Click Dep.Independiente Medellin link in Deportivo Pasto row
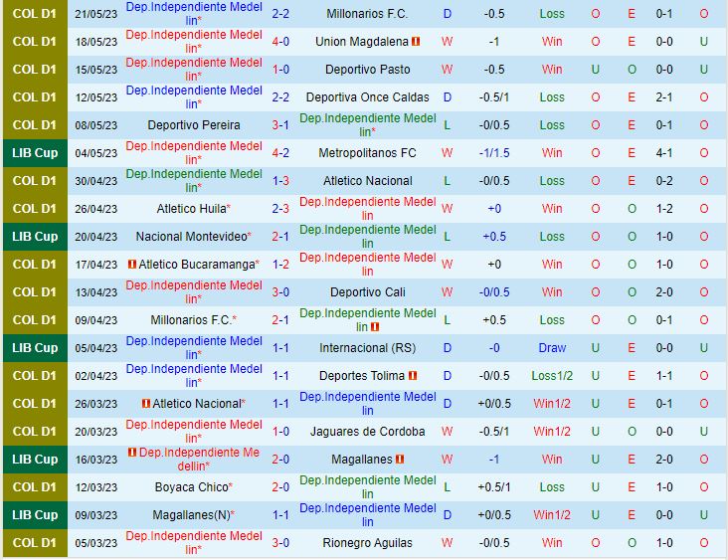This screenshot has width=728, height=560. [194, 70]
